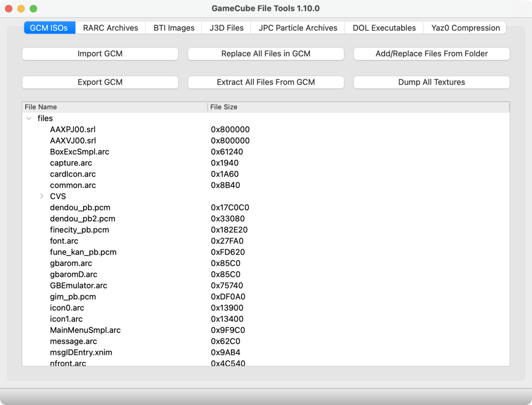Click the Export GCM button
The image size is (532, 405).
(100, 82)
